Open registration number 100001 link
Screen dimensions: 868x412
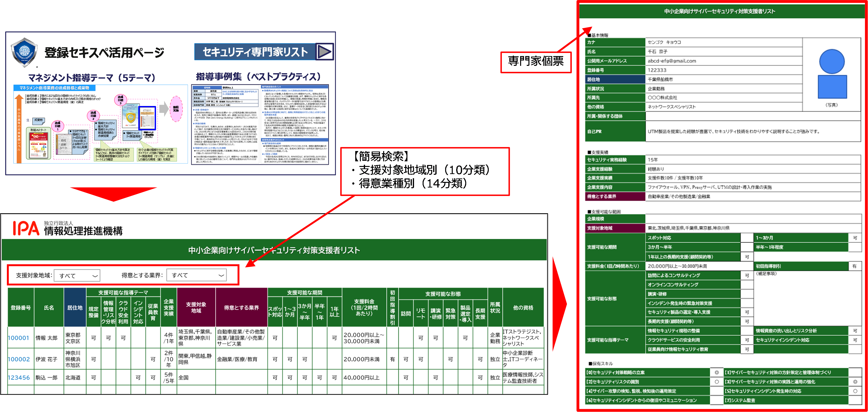19,338
